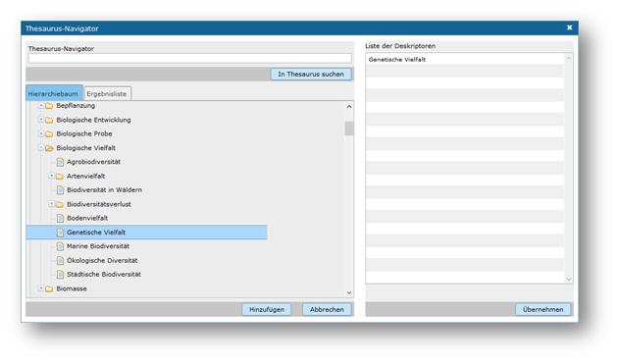Click the Agrobiodiversität document icon
Image resolution: width=620 pixels, height=364 pixels.
click(x=60, y=162)
